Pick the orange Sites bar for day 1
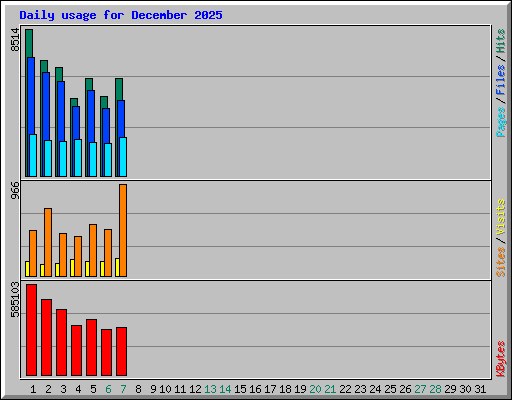The image size is (512, 400). 33,253
